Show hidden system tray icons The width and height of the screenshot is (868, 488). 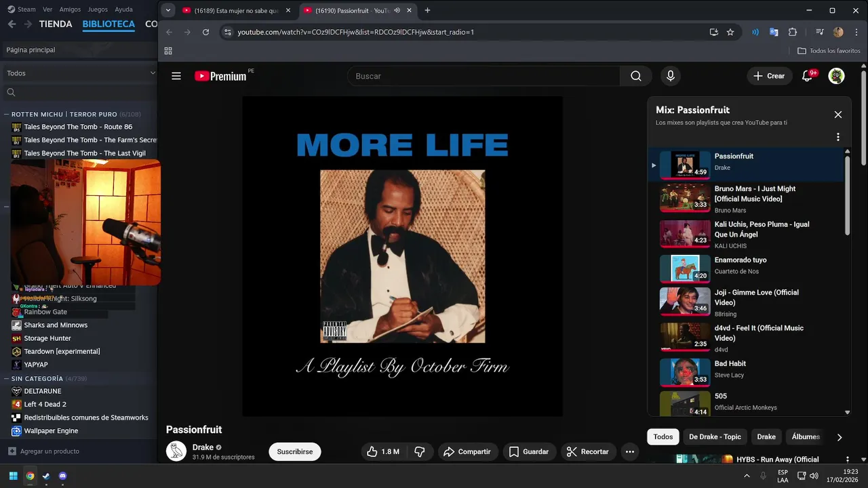pyautogui.click(x=747, y=476)
